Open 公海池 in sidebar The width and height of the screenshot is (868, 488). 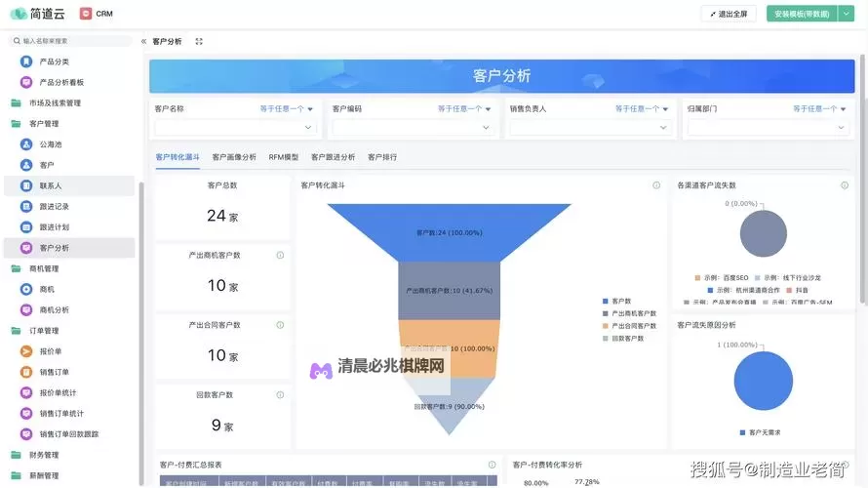tap(51, 144)
